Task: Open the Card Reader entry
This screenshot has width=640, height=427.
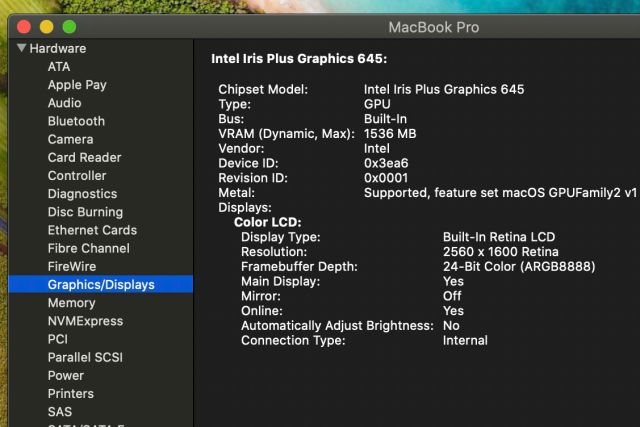Action: [x=84, y=157]
